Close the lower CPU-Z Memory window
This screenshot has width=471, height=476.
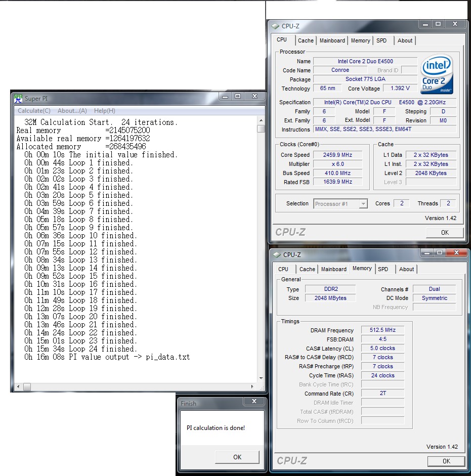[456, 252]
